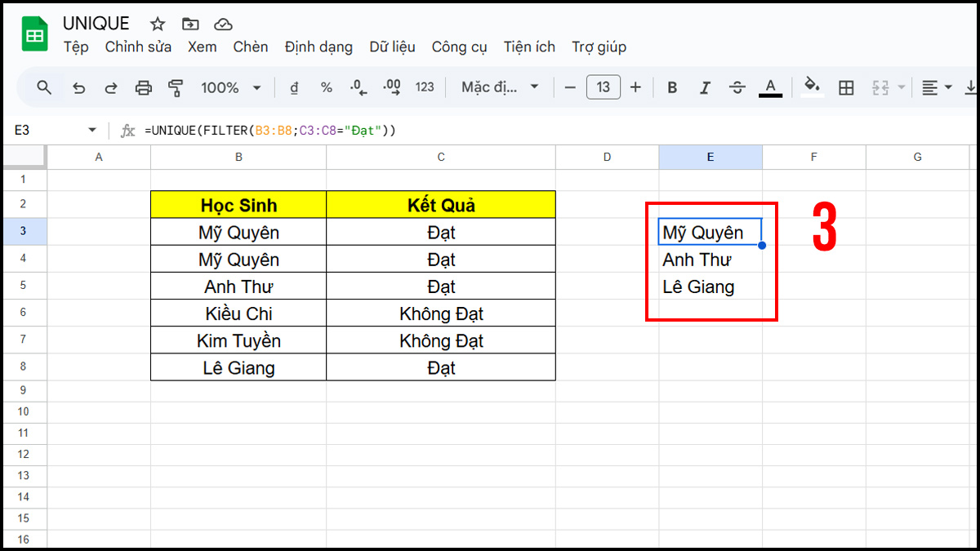Open the Borders menu icon
Viewport: 980px width, 551px height.
pos(847,87)
